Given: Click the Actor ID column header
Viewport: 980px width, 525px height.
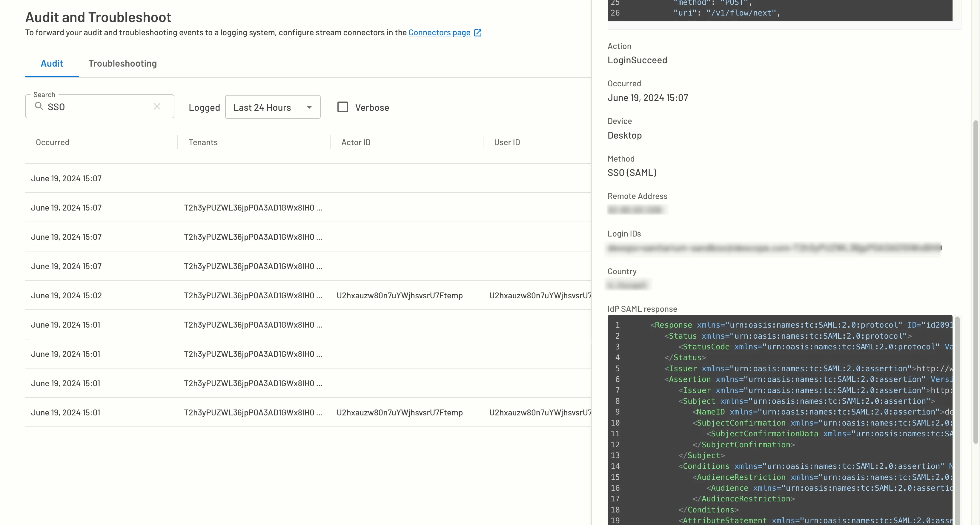Looking at the screenshot, I should [356, 142].
